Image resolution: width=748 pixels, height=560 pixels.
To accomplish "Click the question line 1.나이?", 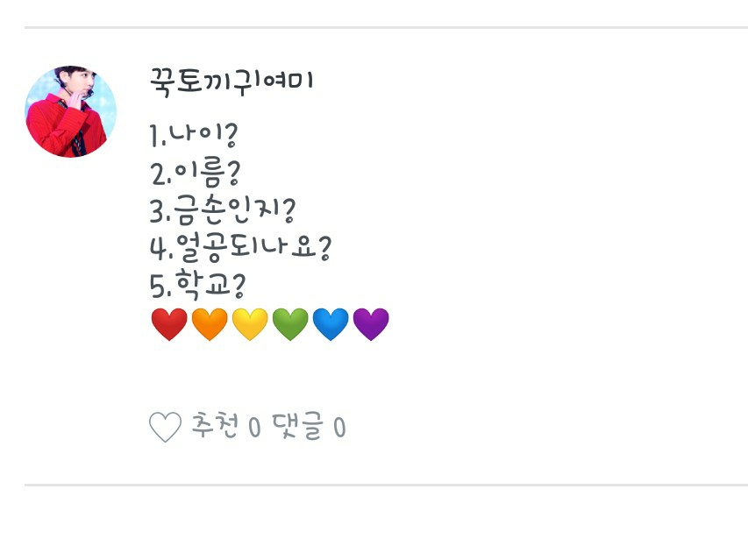I will (x=195, y=136).
